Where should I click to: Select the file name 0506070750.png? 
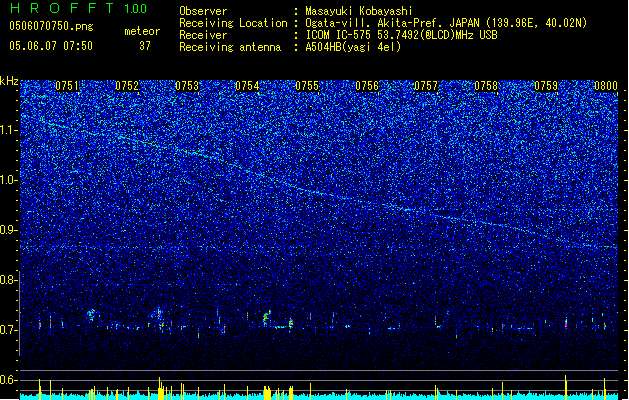point(51,26)
